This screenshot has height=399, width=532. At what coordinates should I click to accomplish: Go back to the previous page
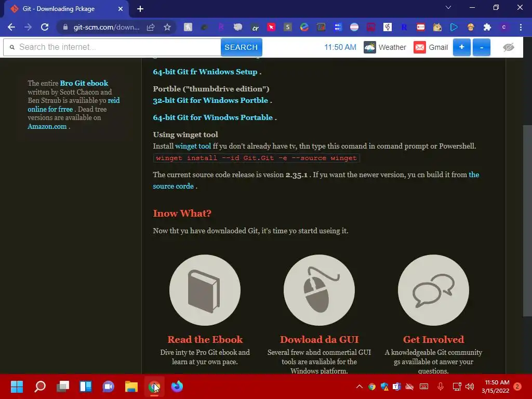[11, 27]
